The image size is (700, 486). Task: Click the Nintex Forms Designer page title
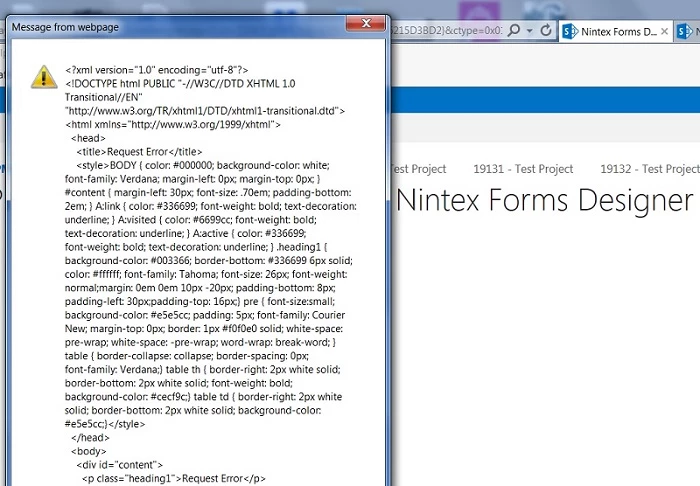point(544,199)
